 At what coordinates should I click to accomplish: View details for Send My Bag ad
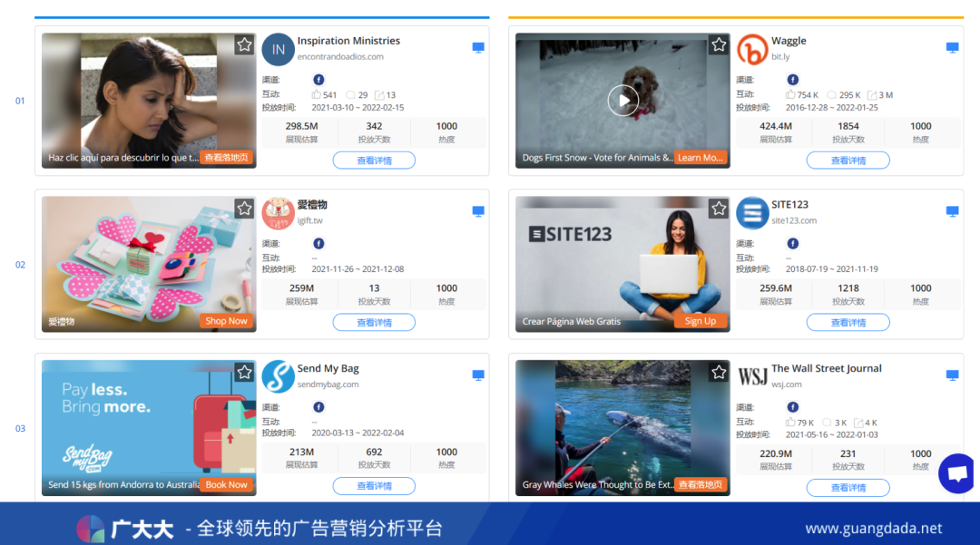374,486
